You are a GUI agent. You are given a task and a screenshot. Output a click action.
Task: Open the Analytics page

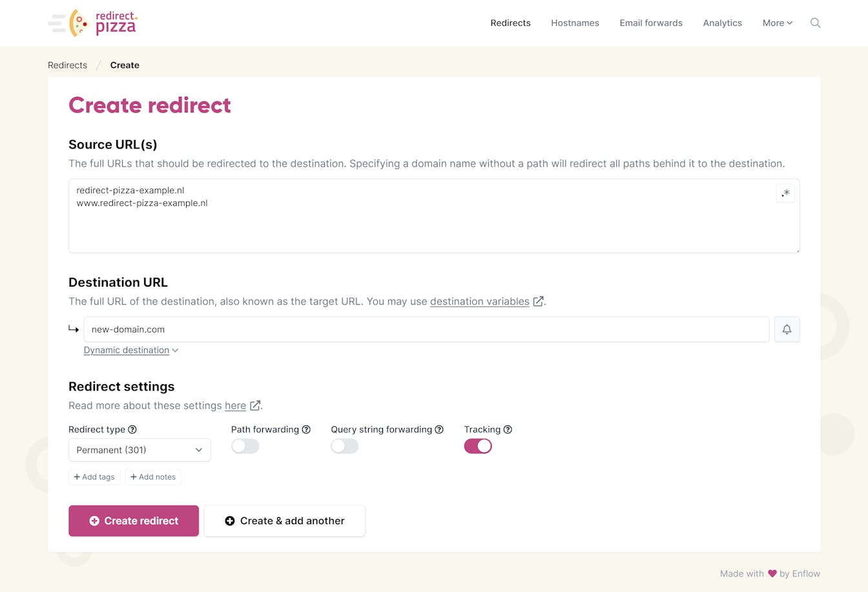coord(722,23)
